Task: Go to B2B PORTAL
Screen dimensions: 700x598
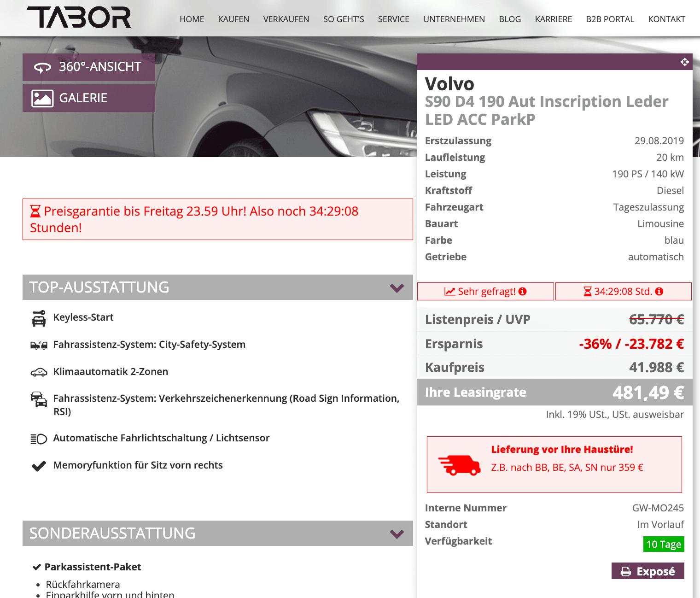Action: tap(610, 19)
